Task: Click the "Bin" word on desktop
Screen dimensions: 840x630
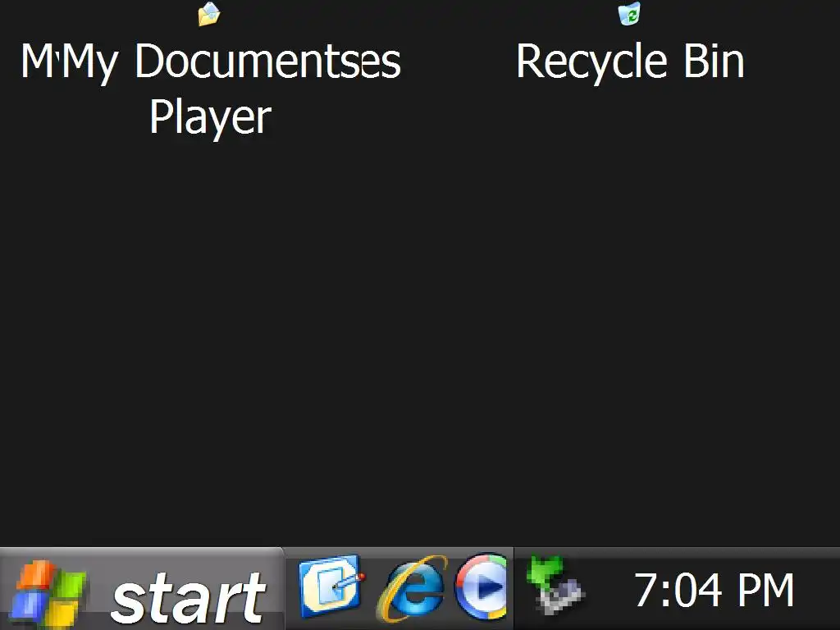Action: (714, 61)
